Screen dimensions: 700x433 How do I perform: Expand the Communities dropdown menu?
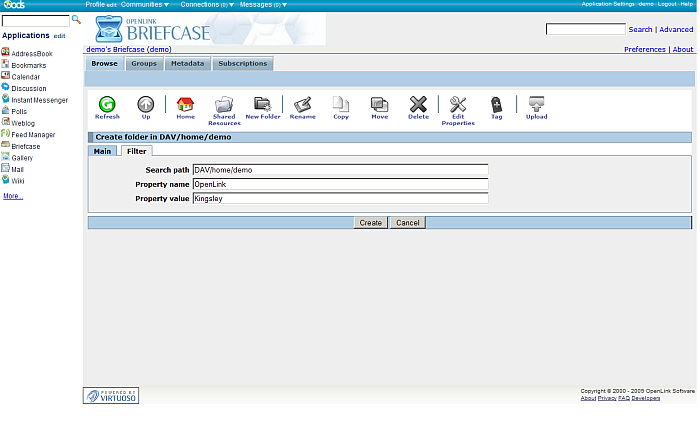click(x=144, y=5)
